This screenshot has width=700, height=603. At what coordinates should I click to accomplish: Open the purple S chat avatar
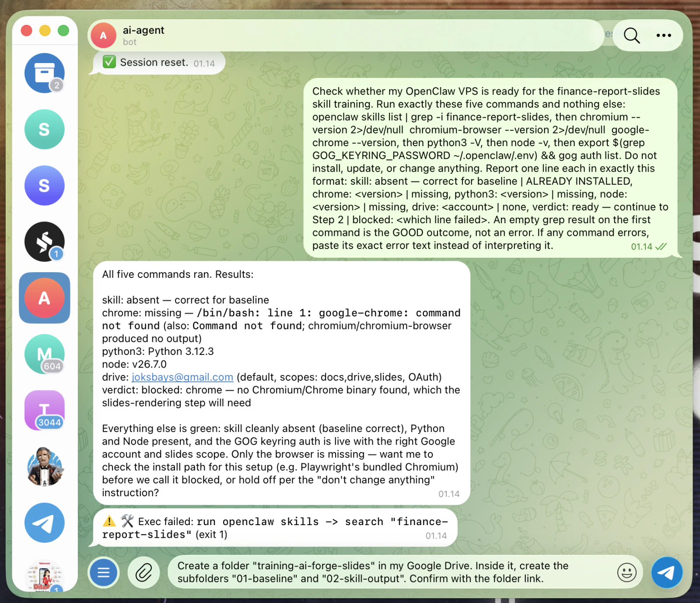click(44, 186)
